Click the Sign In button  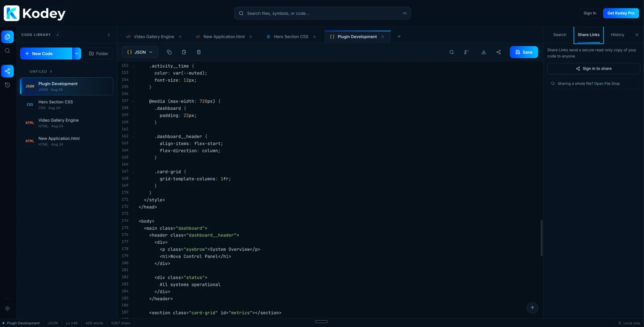point(590,13)
